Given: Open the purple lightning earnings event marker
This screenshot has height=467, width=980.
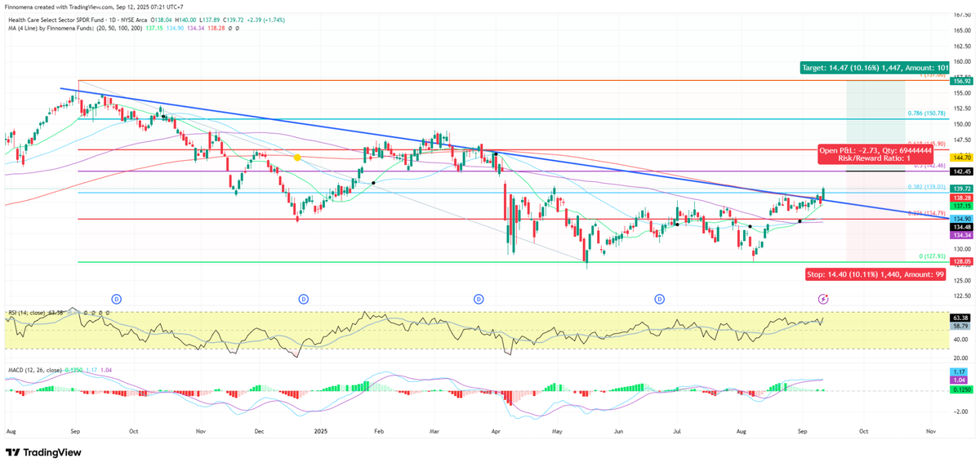Looking at the screenshot, I should click(x=824, y=300).
